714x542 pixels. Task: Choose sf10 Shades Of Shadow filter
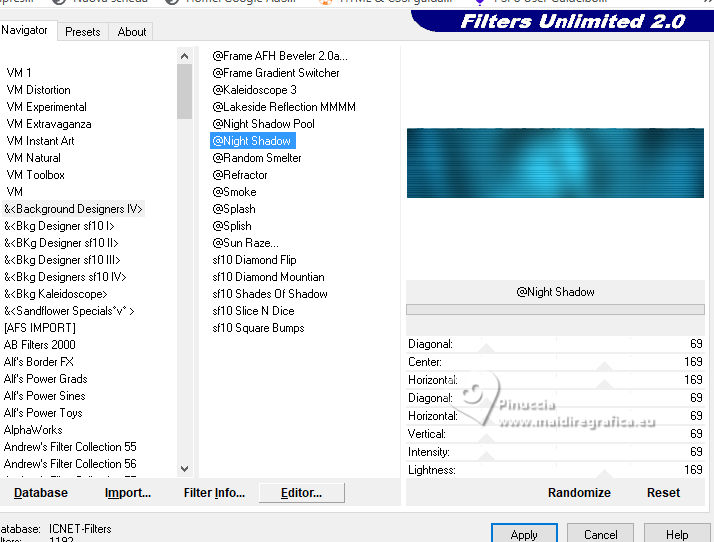[x=270, y=294]
